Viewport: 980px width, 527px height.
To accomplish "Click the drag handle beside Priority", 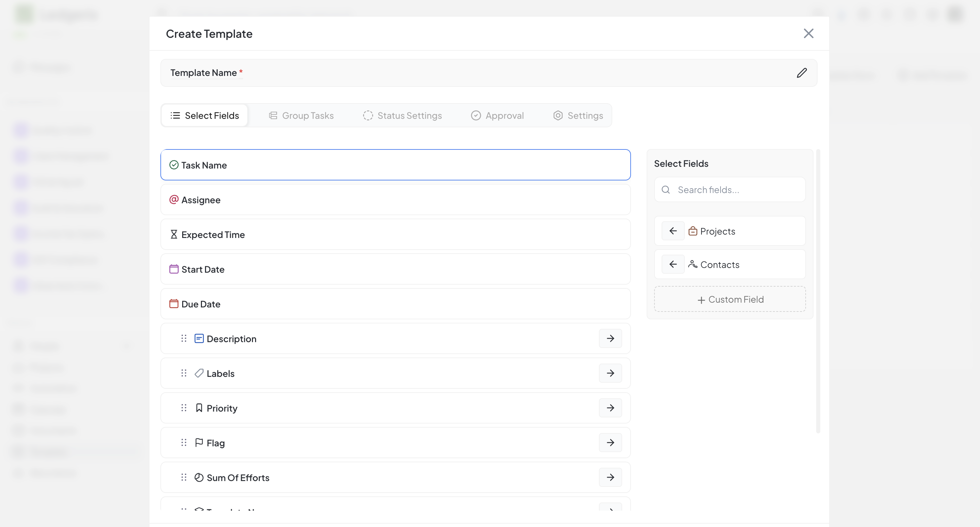I will tap(184, 408).
